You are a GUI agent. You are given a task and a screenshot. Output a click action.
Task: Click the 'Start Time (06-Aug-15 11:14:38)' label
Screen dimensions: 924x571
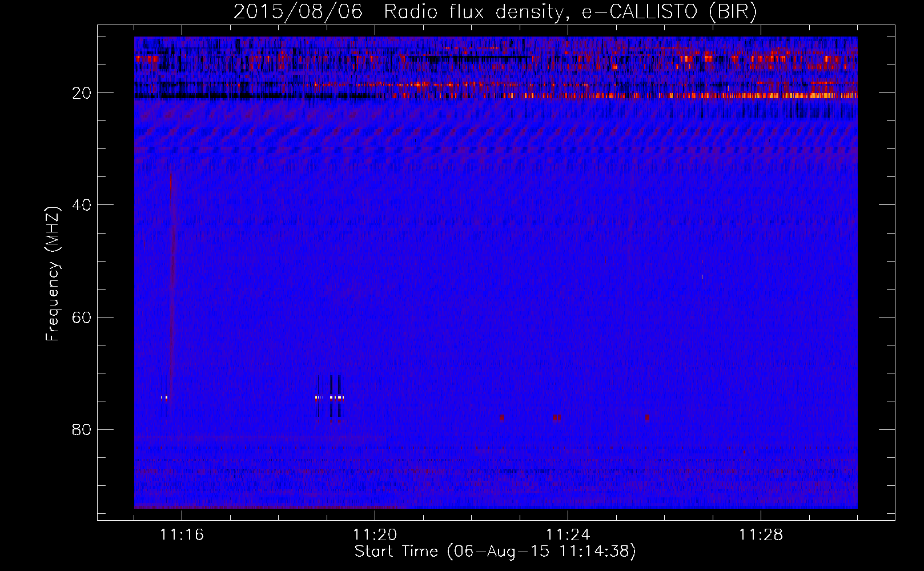point(495,552)
